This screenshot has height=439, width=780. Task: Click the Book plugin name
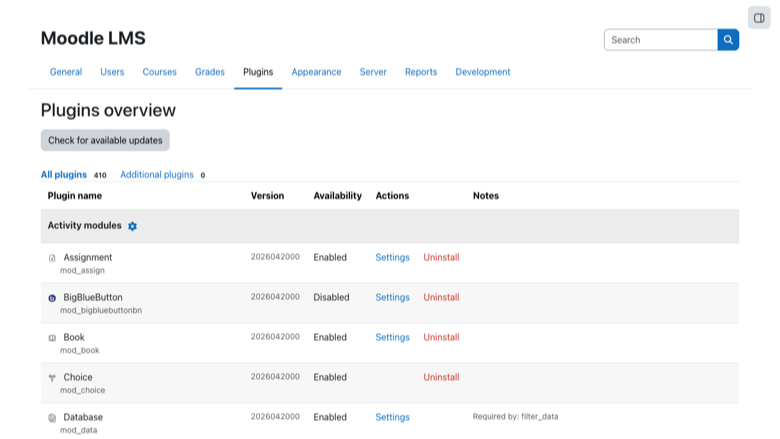point(74,337)
